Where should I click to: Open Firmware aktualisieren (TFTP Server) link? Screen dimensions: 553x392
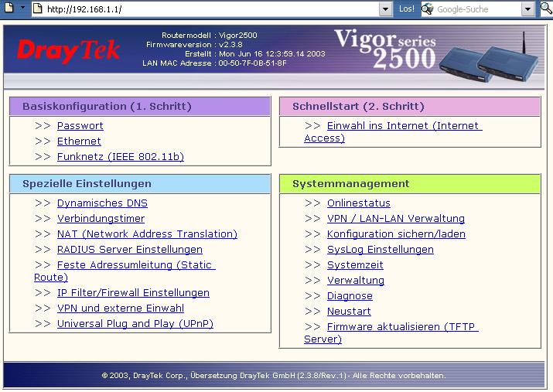391,332
